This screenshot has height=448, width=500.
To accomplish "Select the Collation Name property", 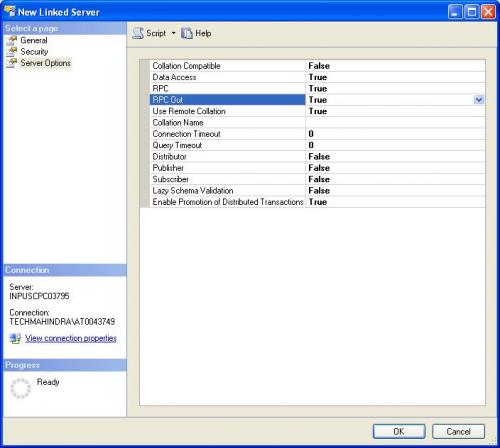I will point(178,123).
